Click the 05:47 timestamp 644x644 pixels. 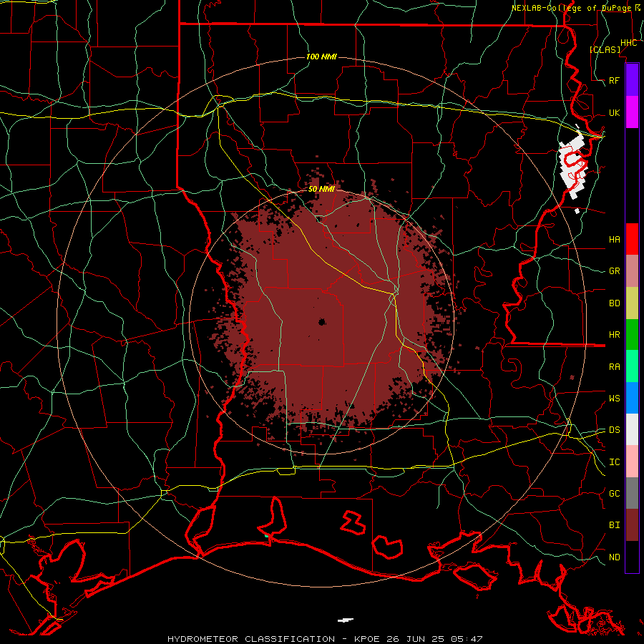click(x=468, y=639)
